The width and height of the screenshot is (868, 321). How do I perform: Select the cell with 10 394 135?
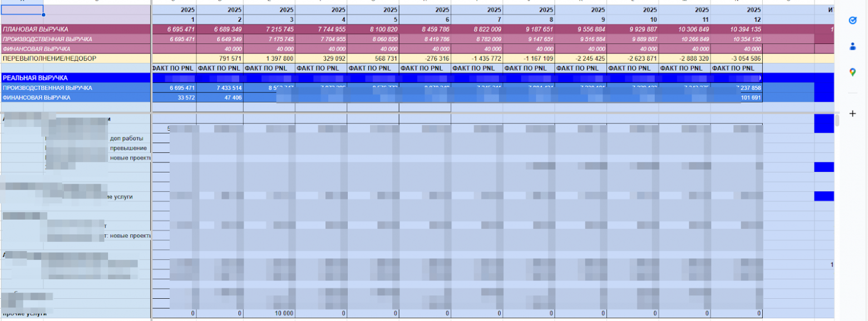(737, 29)
